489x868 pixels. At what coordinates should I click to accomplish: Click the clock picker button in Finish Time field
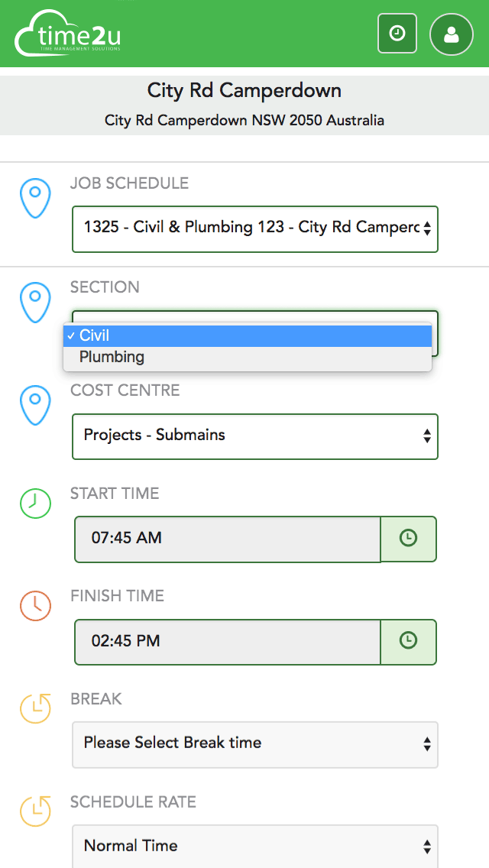409,642
